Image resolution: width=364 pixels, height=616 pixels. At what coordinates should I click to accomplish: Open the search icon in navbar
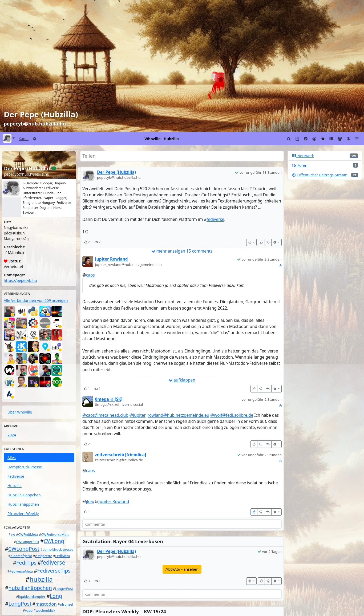[289, 139]
